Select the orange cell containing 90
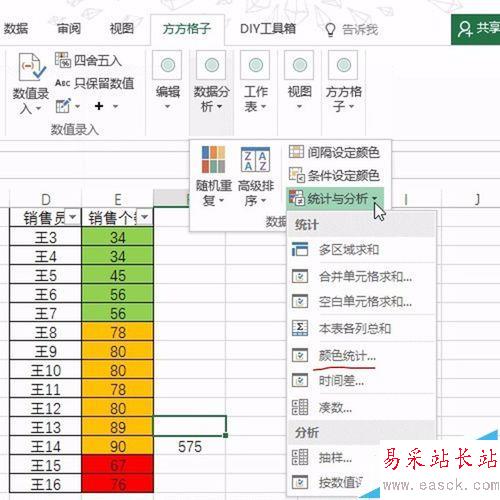500x500 pixels. (x=118, y=446)
